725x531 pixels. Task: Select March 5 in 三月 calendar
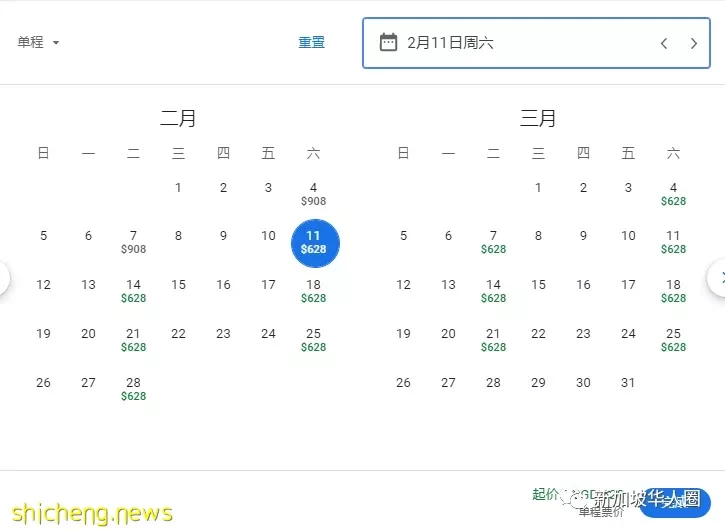(404, 236)
